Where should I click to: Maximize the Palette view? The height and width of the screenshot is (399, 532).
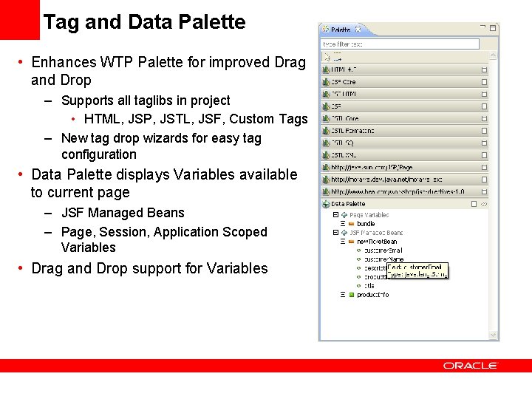pyautogui.click(x=493, y=28)
